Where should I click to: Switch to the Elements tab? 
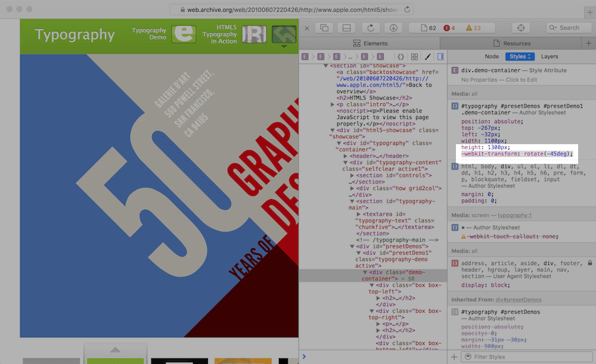pos(370,43)
